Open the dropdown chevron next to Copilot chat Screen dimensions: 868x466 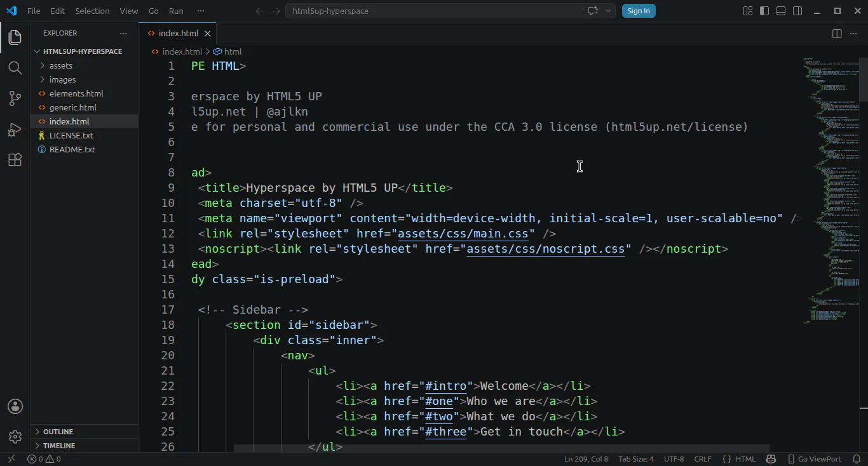pyautogui.click(x=608, y=11)
